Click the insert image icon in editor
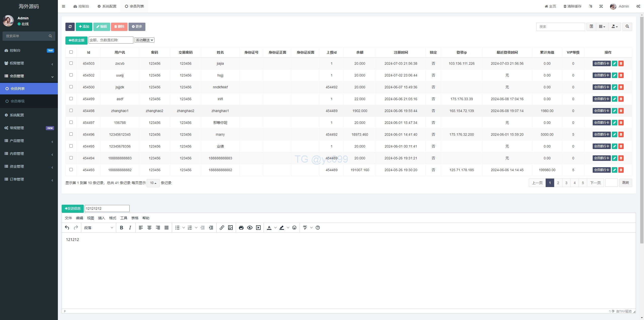 pos(230,228)
